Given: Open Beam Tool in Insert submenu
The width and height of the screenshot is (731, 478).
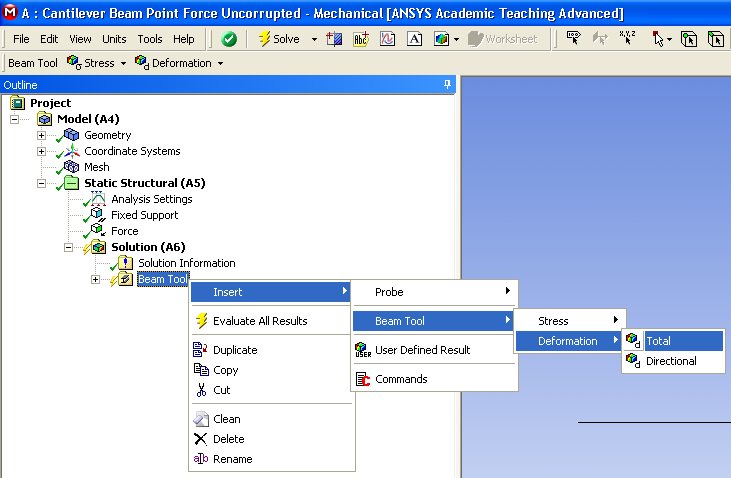Looking at the screenshot, I should [x=434, y=321].
